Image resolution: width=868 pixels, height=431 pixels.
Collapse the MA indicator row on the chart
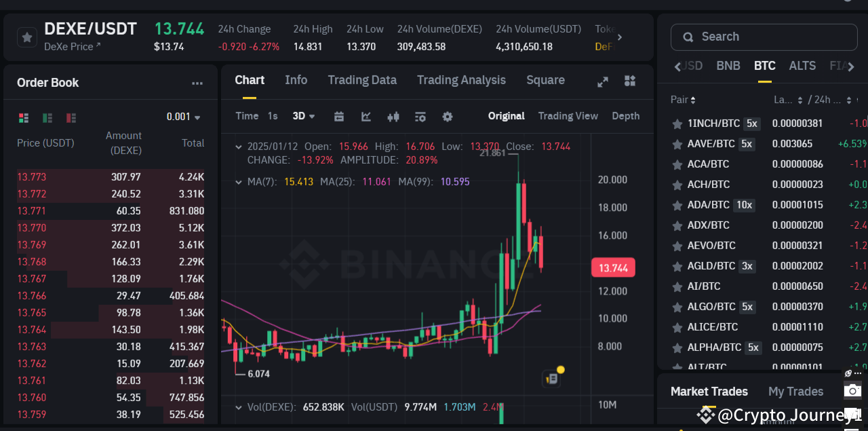(x=239, y=181)
